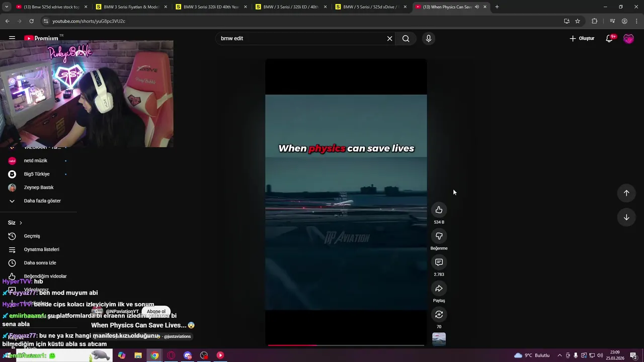
Task: Switch to Bmw 525d xdrive stock tab
Action: [51, 7]
